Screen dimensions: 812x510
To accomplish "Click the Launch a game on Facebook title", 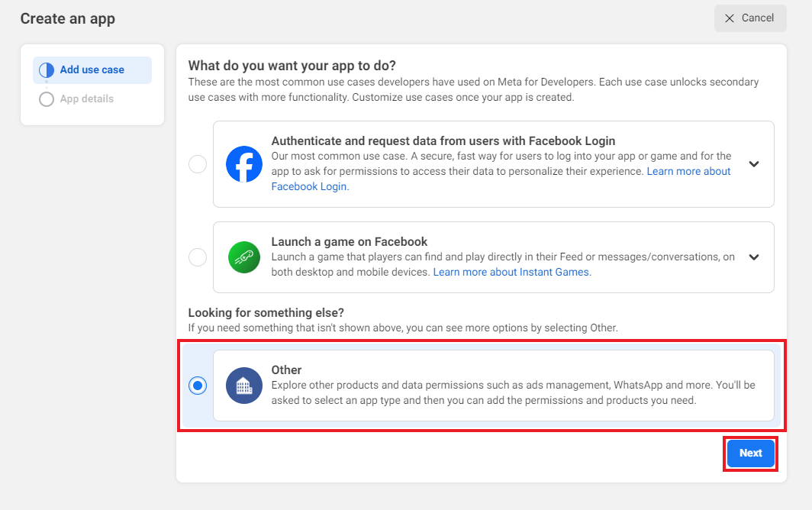I will click(x=350, y=242).
